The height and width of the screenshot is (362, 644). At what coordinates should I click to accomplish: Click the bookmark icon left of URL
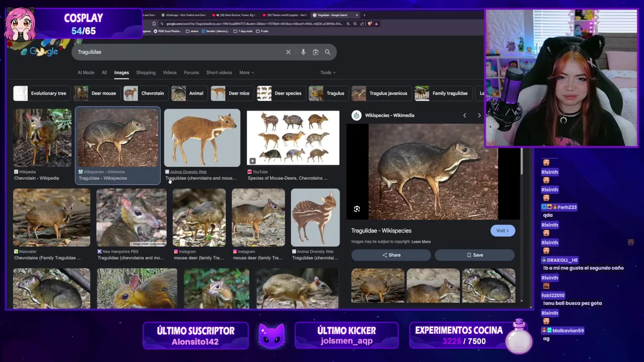pos(154,24)
